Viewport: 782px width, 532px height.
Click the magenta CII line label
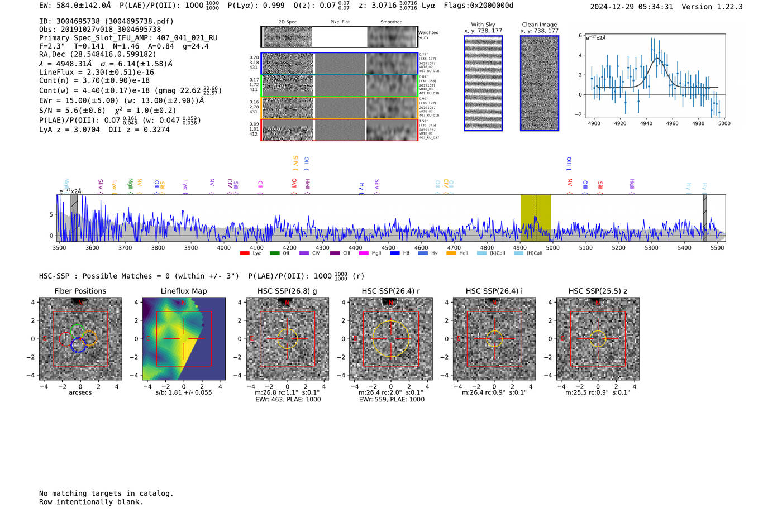(260, 188)
